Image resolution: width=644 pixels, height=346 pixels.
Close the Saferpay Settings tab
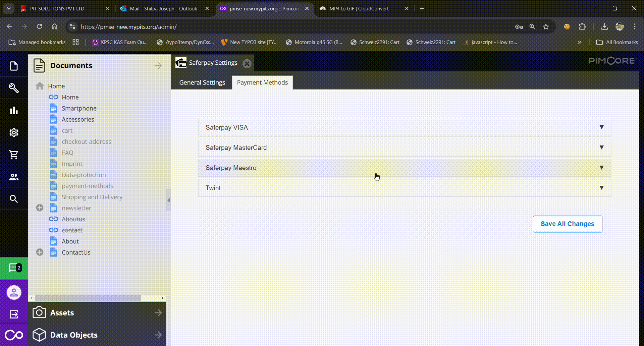(x=247, y=64)
